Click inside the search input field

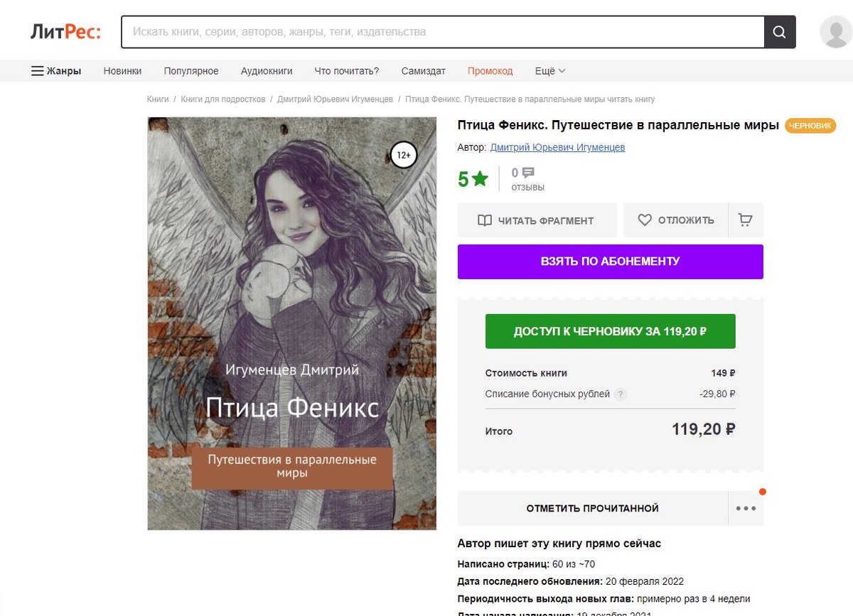426,32
